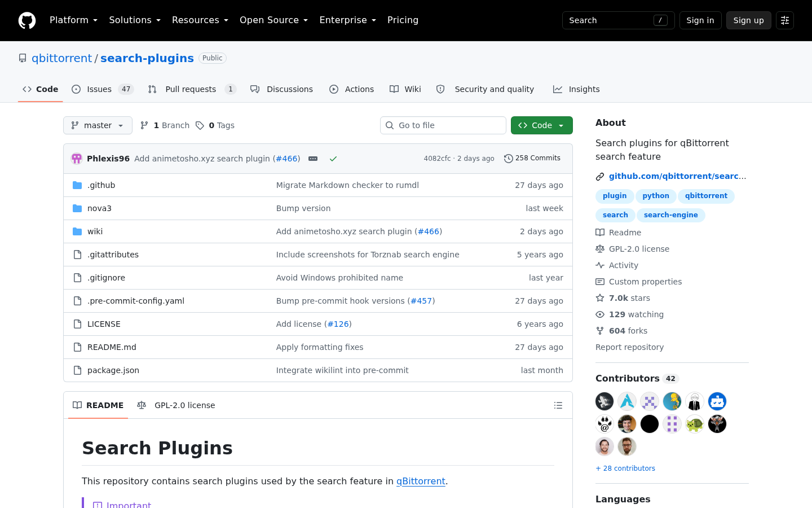Viewport: 812px width, 508px height.
Task: Show the GPL-2.0 license tab in README panel
Action: tap(176, 405)
